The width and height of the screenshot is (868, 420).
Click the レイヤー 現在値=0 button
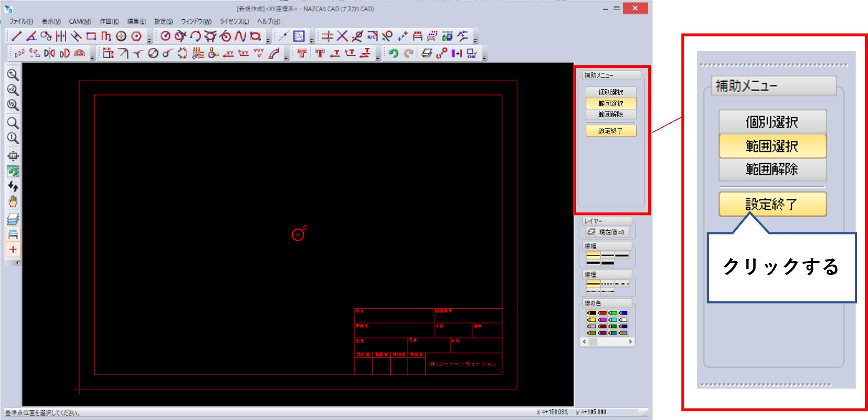coord(607,232)
